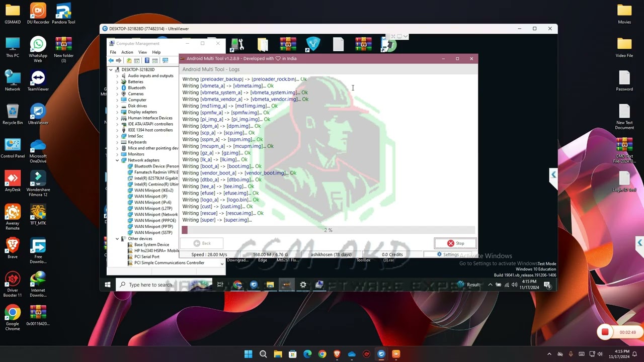The width and height of the screenshot is (644, 362).
Task: Select Base System Device entry
Action: pos(151,245)
